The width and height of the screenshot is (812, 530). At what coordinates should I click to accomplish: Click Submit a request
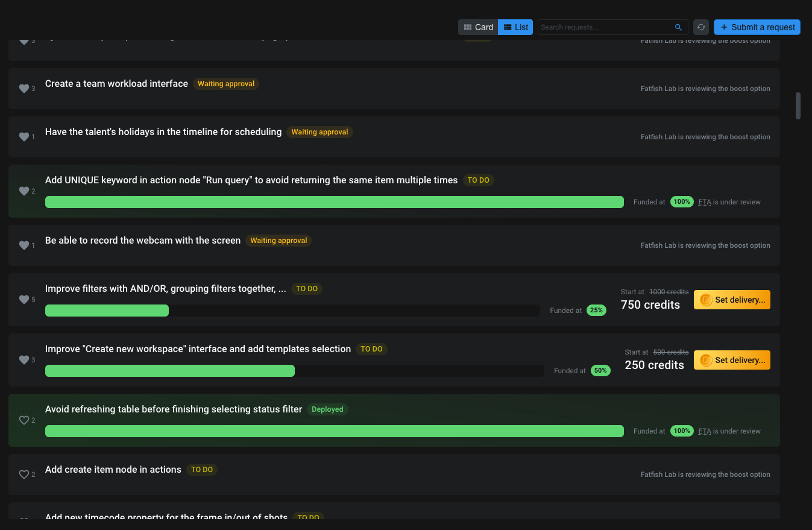[x=757, y=27]
